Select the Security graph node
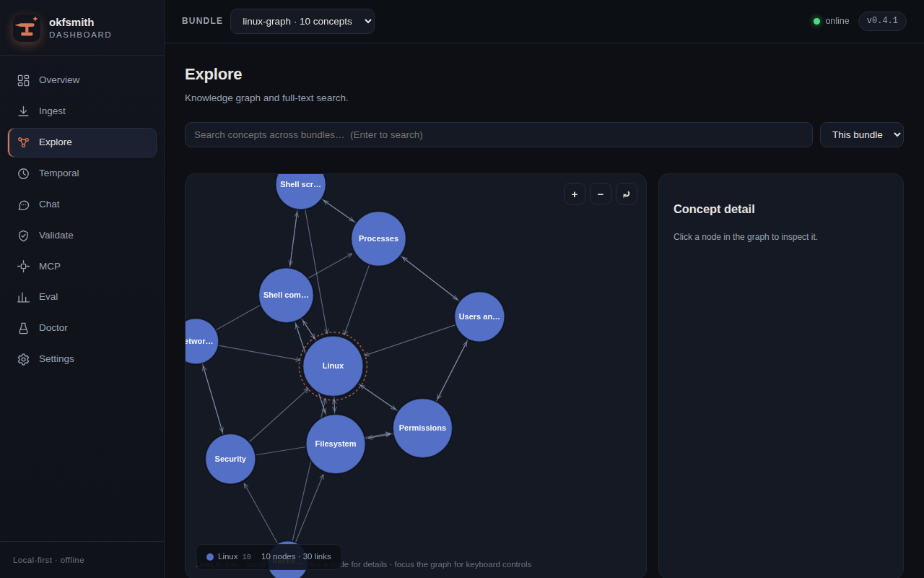 pyautogui.click(x=230, y=459)
